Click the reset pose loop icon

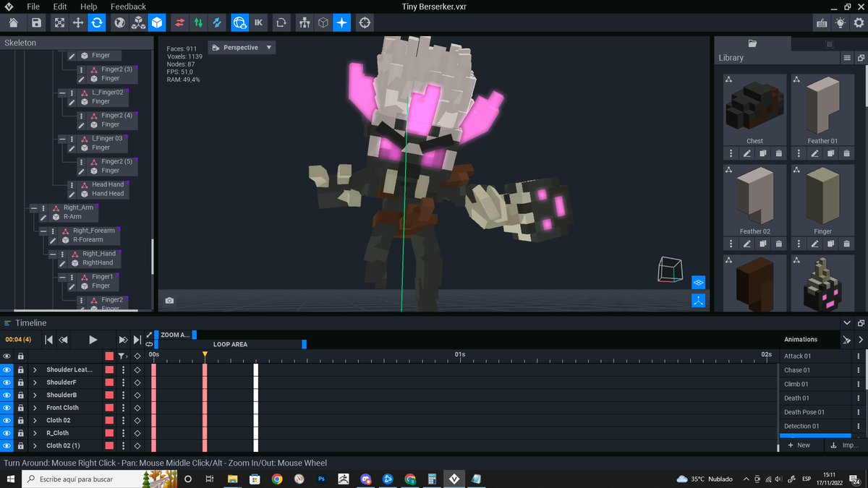(x=281, y=23)
